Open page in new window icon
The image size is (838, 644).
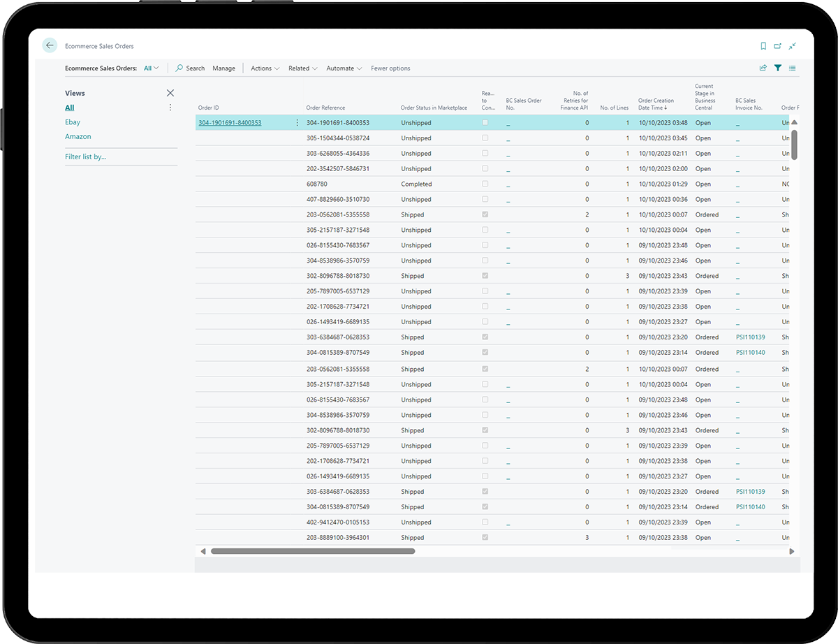(778, 46)
